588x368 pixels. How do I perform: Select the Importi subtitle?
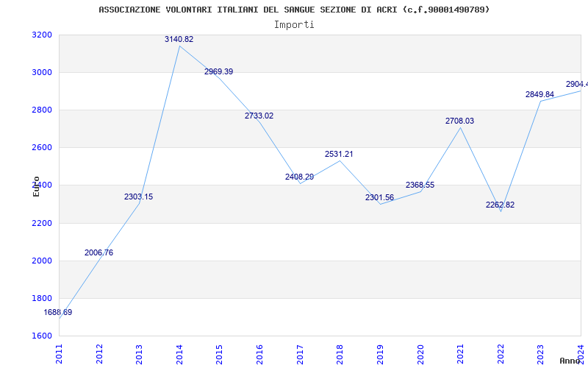294,25
